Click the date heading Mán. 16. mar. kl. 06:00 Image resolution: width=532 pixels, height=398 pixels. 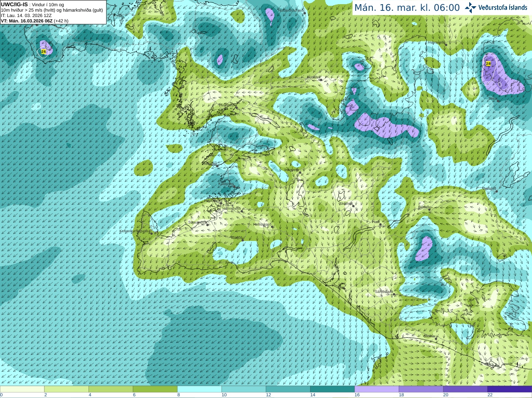point(407,8)
